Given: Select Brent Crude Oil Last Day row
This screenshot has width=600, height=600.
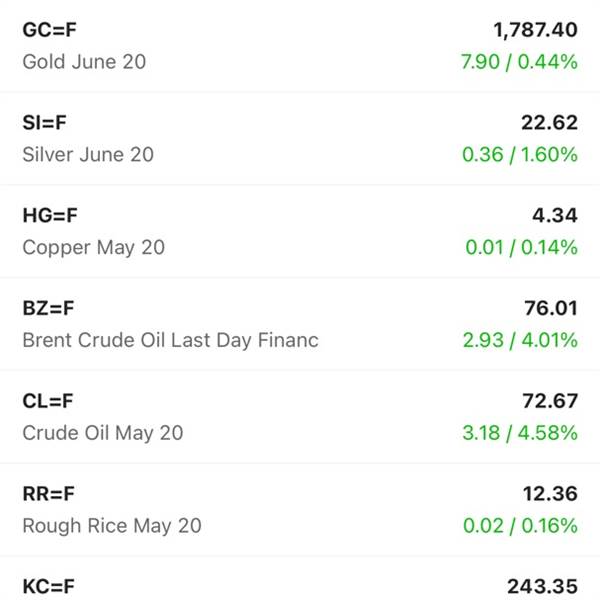Looking at the screenshot, I should tap(300, 324).
